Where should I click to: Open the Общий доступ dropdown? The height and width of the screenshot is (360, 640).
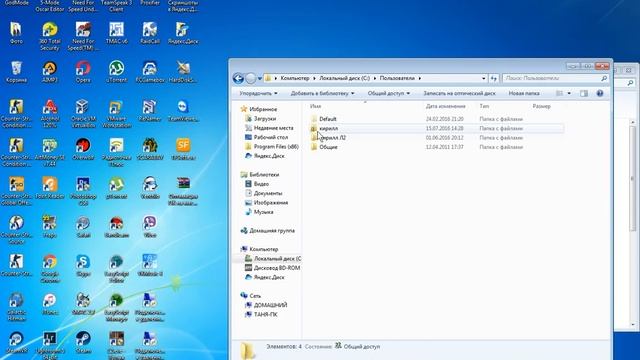pos(388,93)
